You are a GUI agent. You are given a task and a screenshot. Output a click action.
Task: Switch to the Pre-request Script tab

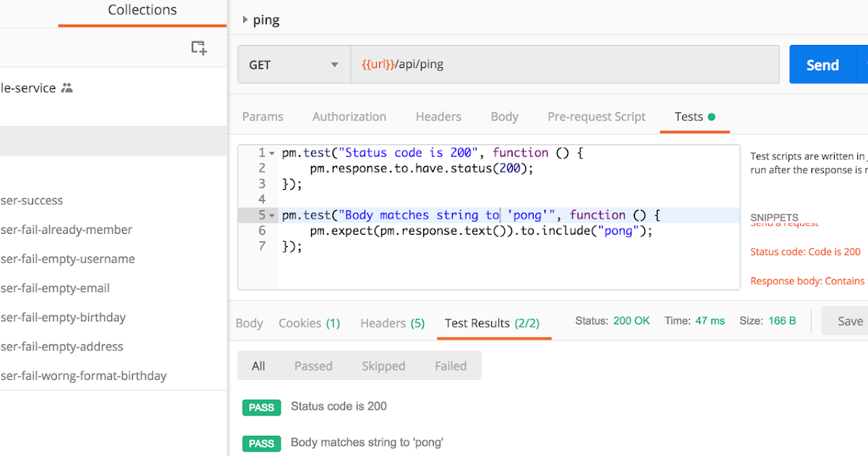click(596, 117)
